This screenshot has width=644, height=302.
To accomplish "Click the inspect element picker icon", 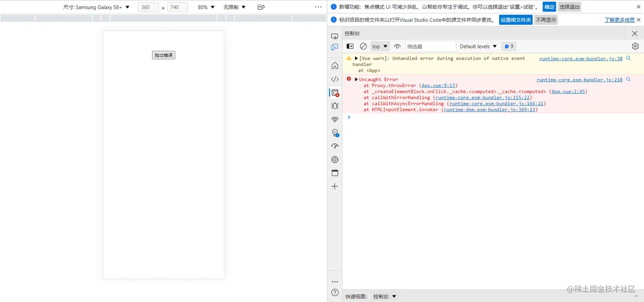I will (335, 37).
